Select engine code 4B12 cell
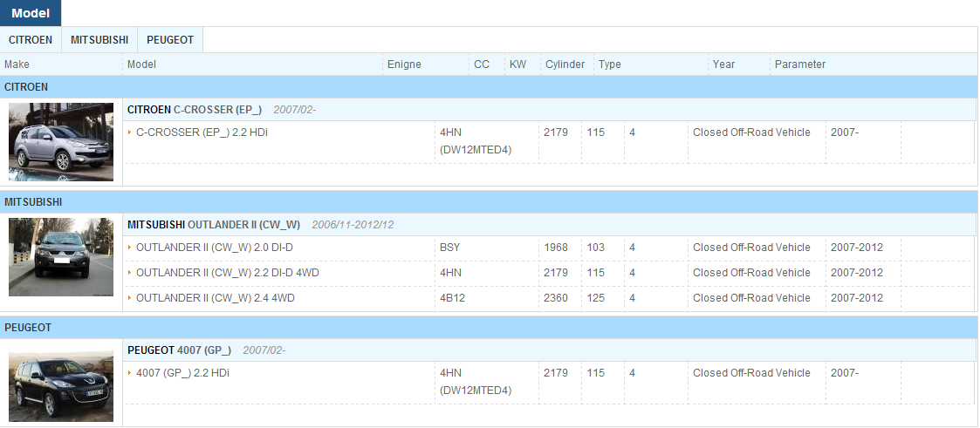 (x=453, y=298)
